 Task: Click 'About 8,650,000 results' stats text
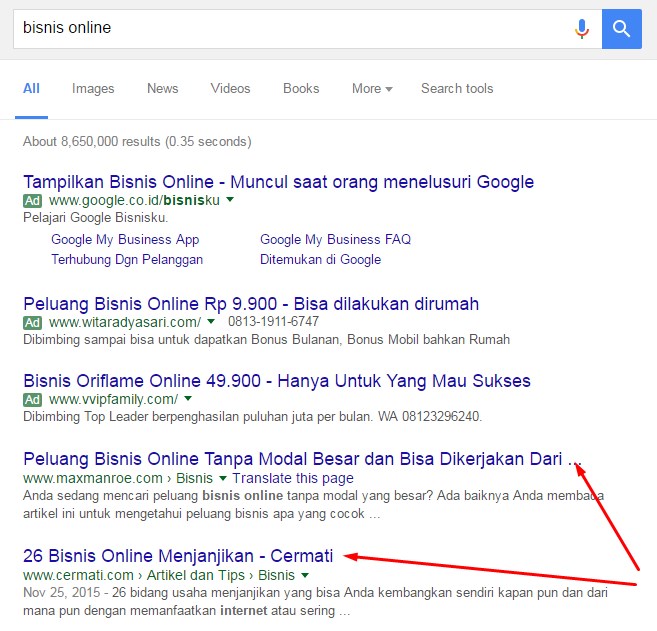click(137, 142)
